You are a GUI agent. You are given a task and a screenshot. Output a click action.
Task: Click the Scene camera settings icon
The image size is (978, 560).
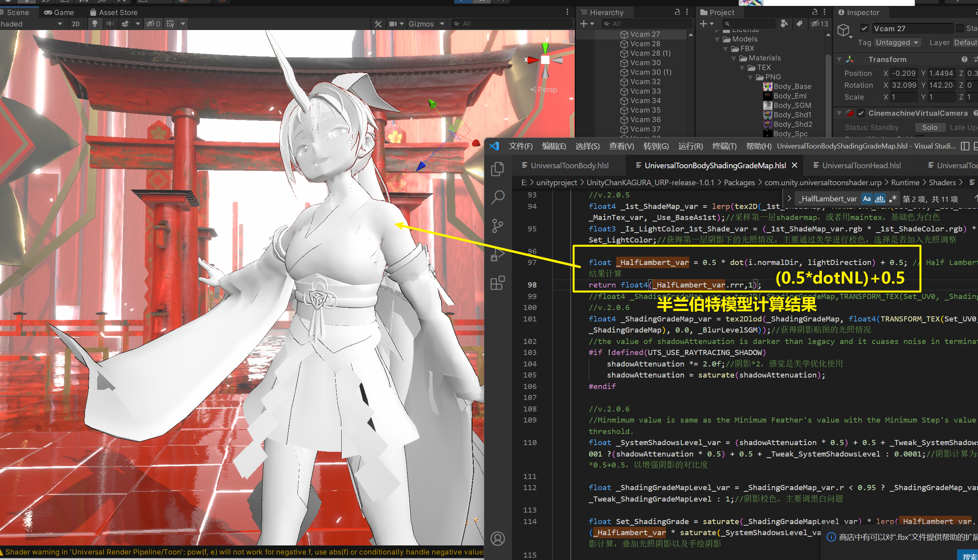(393, 24)
